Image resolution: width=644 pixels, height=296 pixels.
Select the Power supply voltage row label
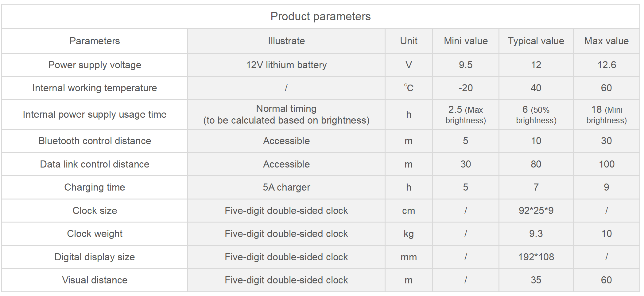point(95,65)
